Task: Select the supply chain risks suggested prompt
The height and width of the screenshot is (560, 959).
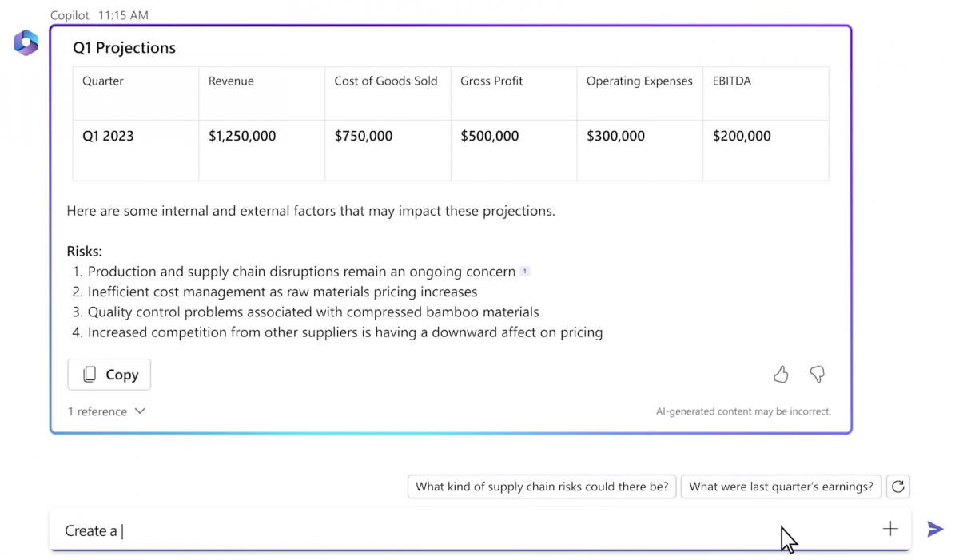Action: pos(541,486)
